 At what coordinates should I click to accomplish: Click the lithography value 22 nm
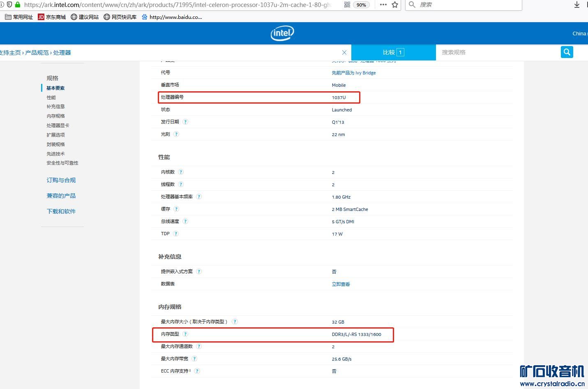(338, 134)
